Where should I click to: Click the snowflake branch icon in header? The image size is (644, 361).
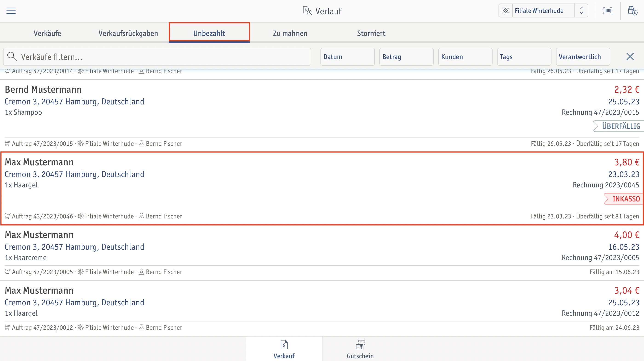click(506, 11)
